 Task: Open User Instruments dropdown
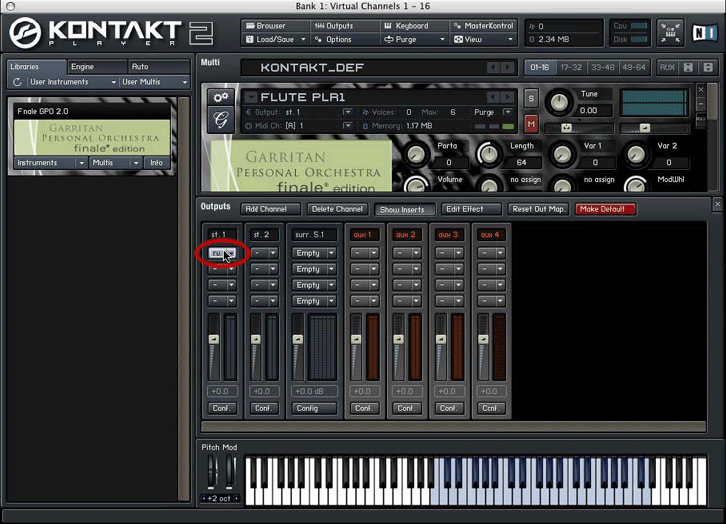tap(72, 82)
